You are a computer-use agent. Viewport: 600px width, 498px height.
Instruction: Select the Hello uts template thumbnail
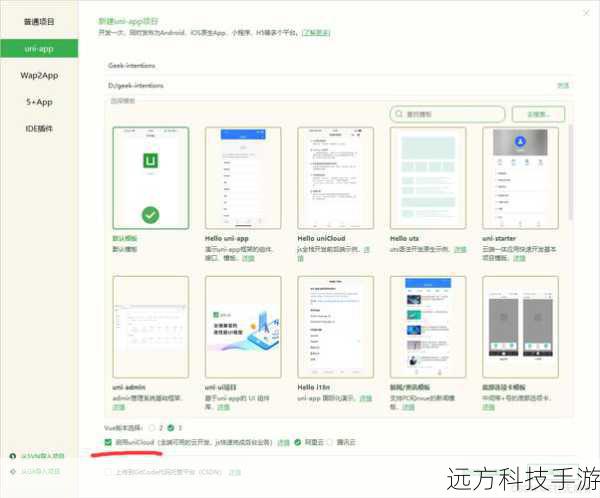[428, 178]
